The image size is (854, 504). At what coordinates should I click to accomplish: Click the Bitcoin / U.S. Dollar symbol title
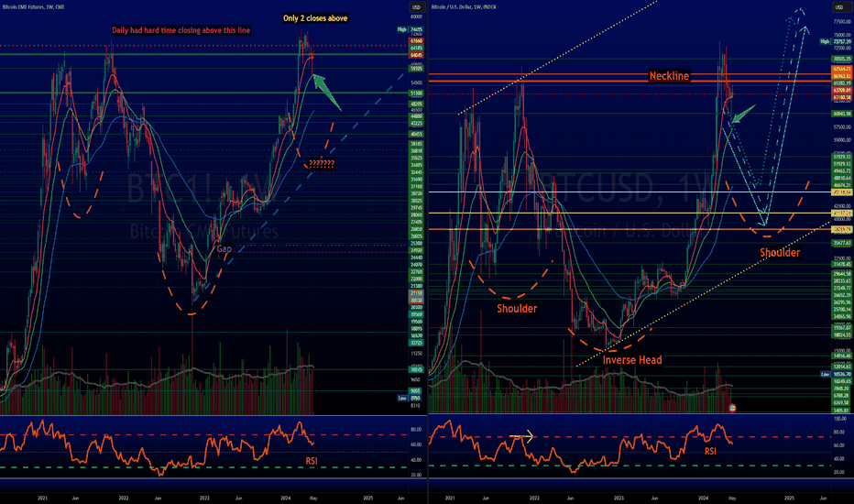coord(464,7)
